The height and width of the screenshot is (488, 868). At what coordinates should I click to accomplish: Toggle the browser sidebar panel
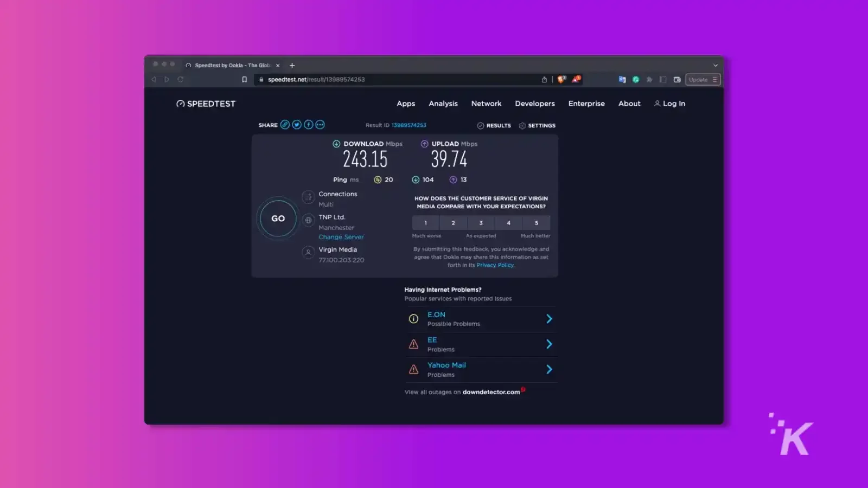663,79
